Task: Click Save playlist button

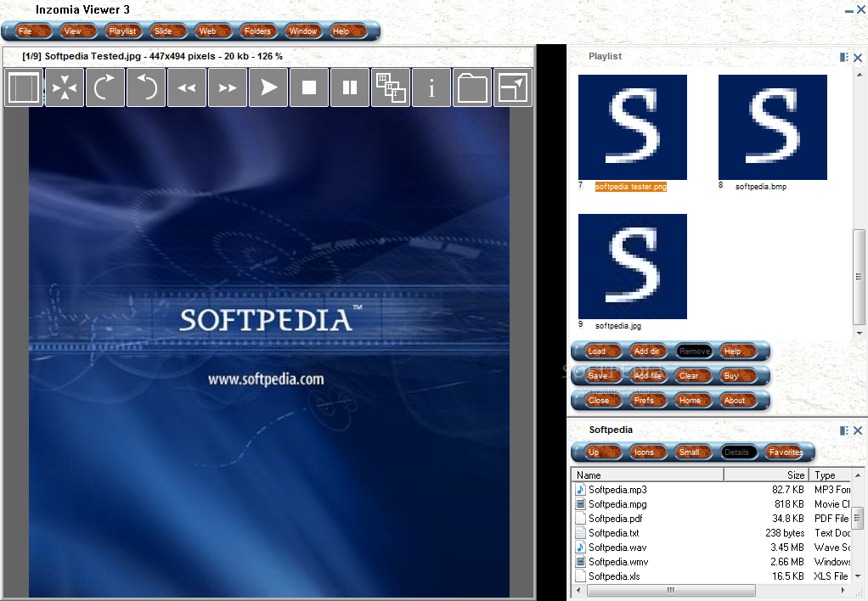Action: [x=602, y=375]
